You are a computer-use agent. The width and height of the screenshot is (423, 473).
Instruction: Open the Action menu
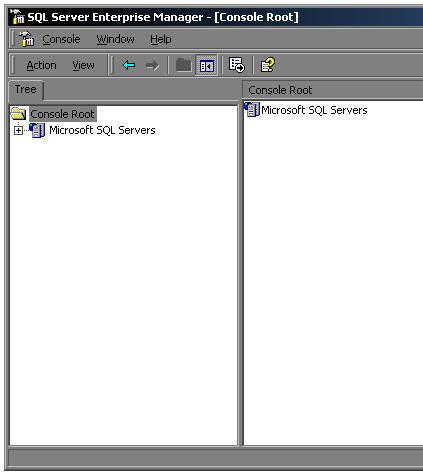(x=41, y=65)
